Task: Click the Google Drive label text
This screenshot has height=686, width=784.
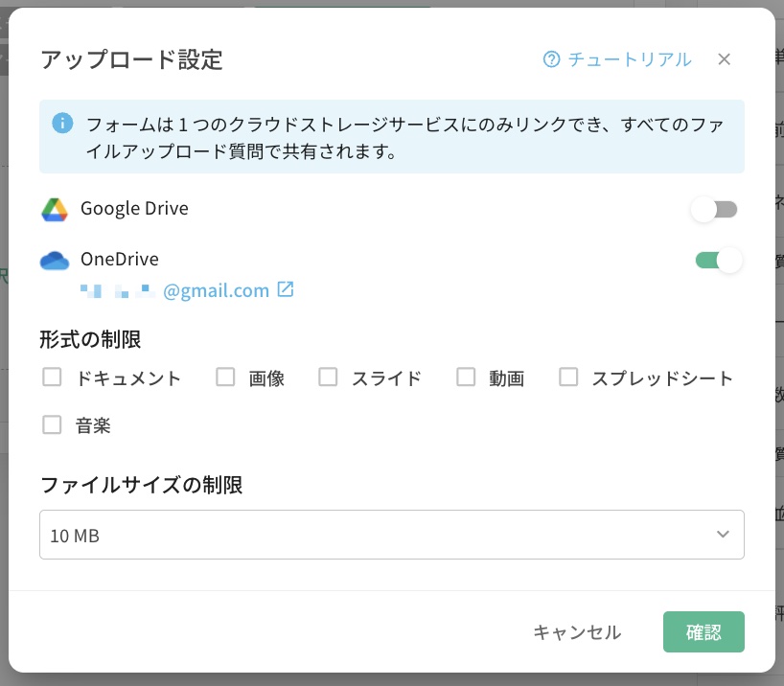Action: click(134, 209)
